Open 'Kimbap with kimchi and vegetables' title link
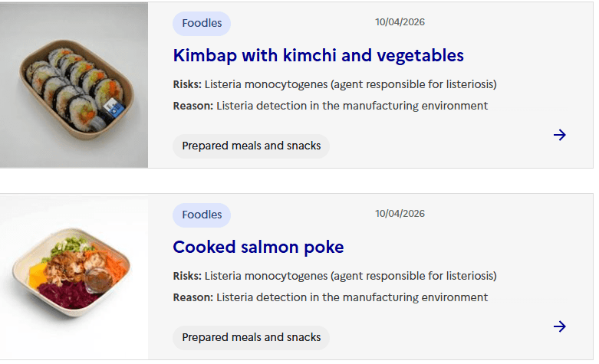Viewport: 599px width, 364px height. pos(318,55)
